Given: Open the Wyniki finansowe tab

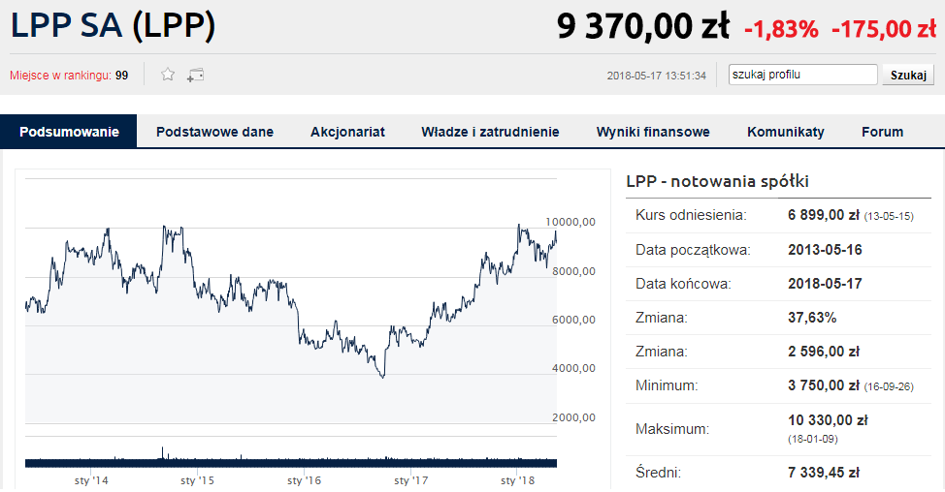Looking at the screenshot, I should (x=653, y=132).
